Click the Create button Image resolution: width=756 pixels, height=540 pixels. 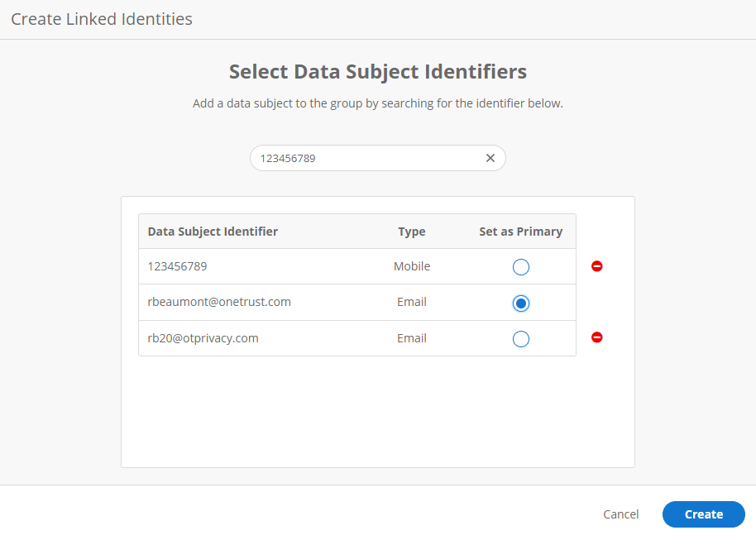tap(703, 514)
